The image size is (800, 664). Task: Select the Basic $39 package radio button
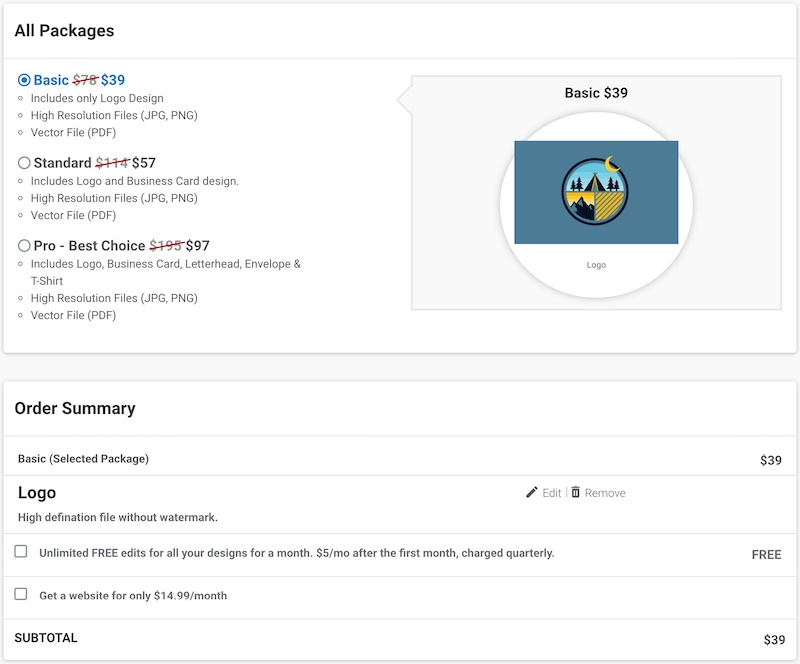[24, 80]
